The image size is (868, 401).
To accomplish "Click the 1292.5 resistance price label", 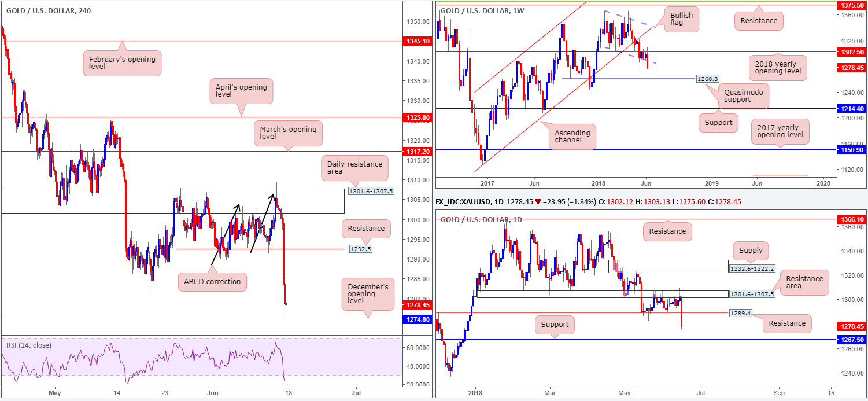I will (361, 249).
